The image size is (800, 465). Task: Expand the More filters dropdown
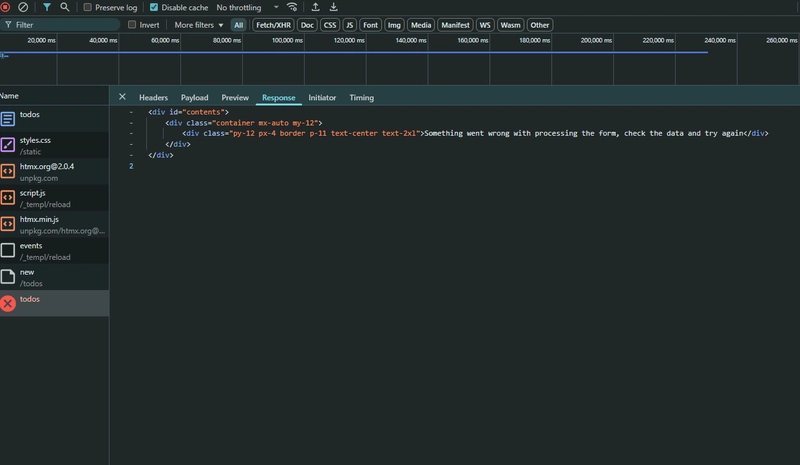coord(198,25)
